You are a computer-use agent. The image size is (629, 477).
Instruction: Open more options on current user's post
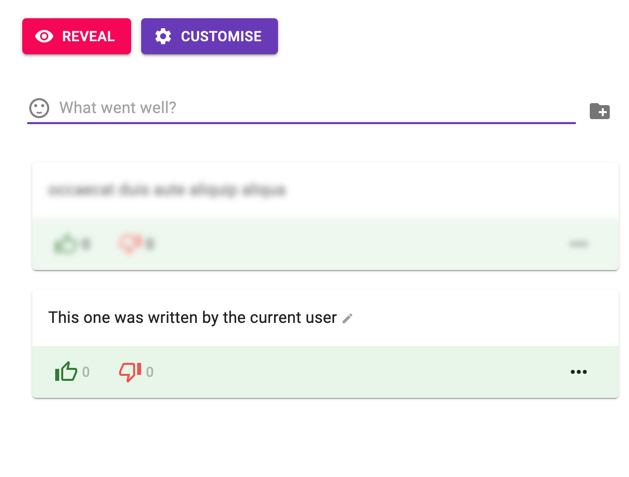(578, 372)
